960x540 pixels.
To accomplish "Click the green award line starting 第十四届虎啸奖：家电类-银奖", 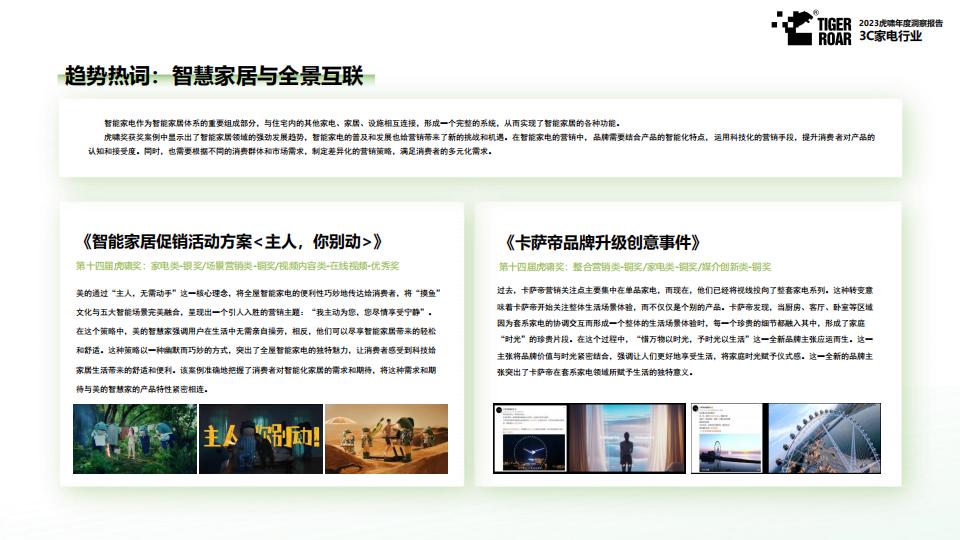I will [238, 266].
